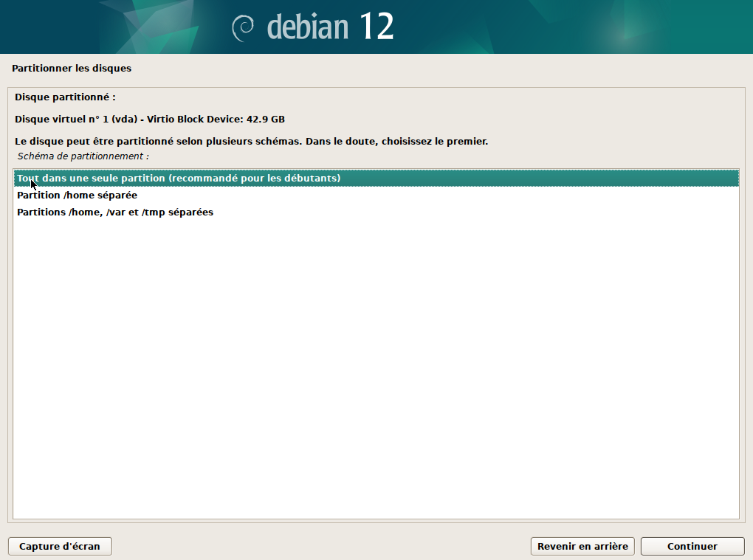Screen dimensions: 753x560
Task: Click the 'Disque partitionné :' label
Action: tap(65, 97)
